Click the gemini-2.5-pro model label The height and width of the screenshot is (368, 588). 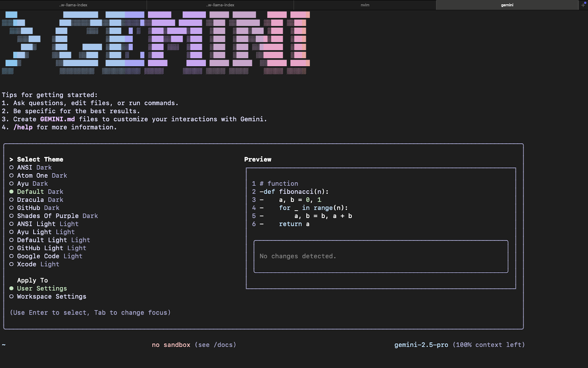[x=421, y=345]
